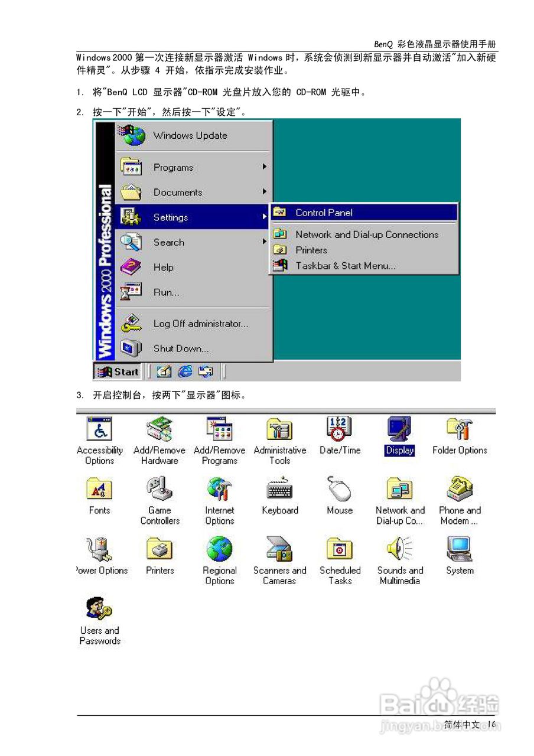Open Taskbar & Start Menu... item
Image resolution: width=534 pixels, height=756 pixels.
(364, 266)
